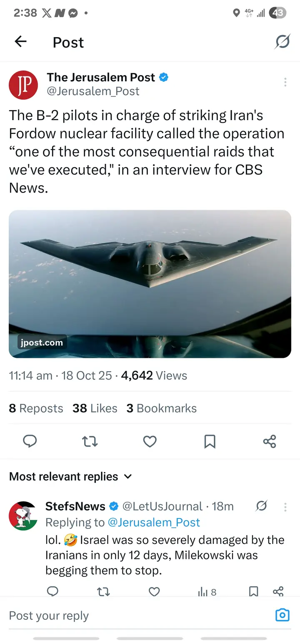Go back using the arrow icon
The width and height of the screenshot is (300, 644).
tap(20, 41)
